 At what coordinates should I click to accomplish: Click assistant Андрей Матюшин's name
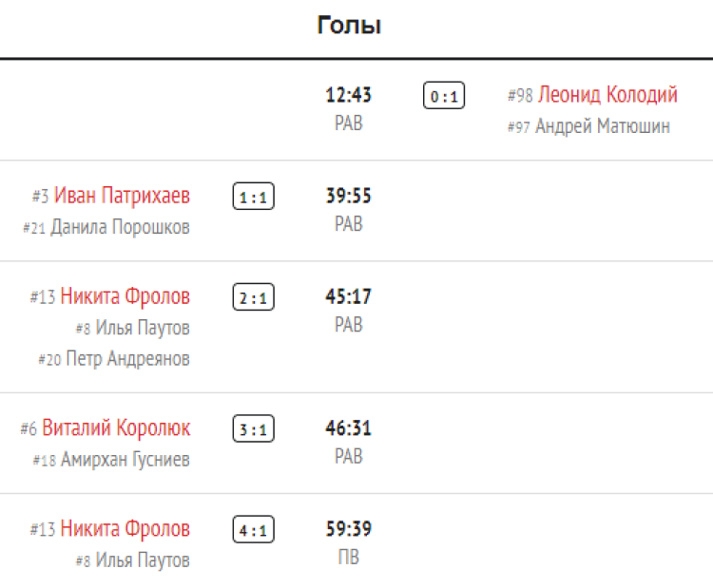point(603,126)
